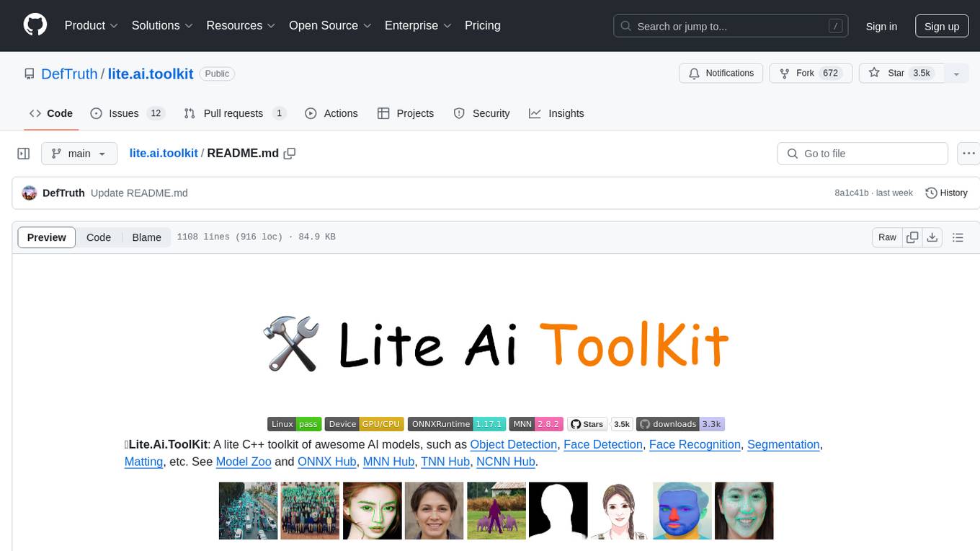Open the main branch selector dropdown
The image size is (980, 551).
point(79,154)
